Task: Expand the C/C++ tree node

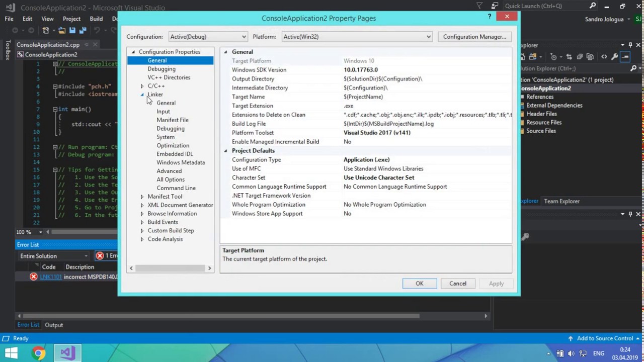Action: 142,86
